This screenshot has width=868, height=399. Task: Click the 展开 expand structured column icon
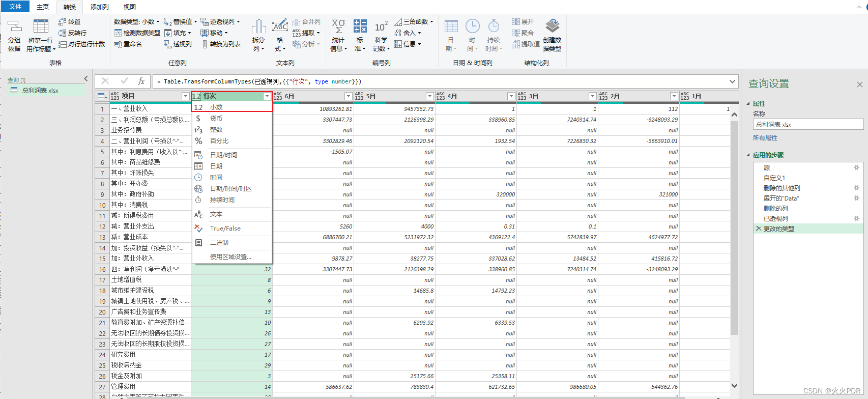[x=516, y=21]
